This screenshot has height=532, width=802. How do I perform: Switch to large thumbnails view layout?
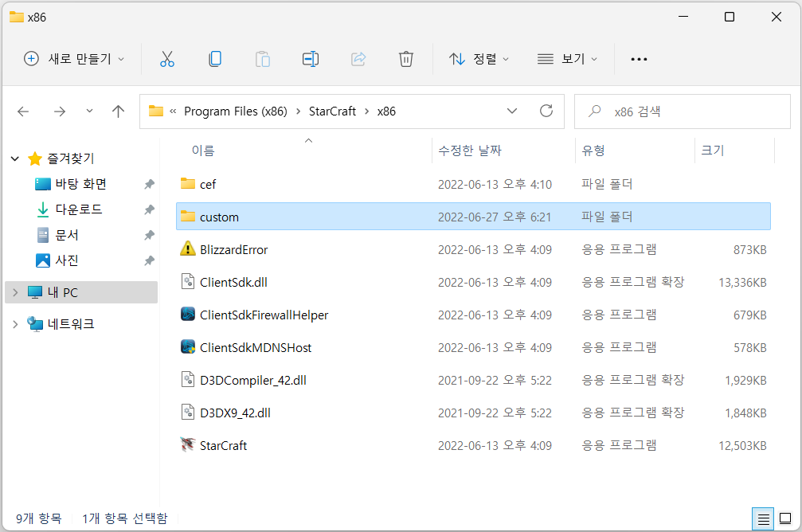(785, 518)
